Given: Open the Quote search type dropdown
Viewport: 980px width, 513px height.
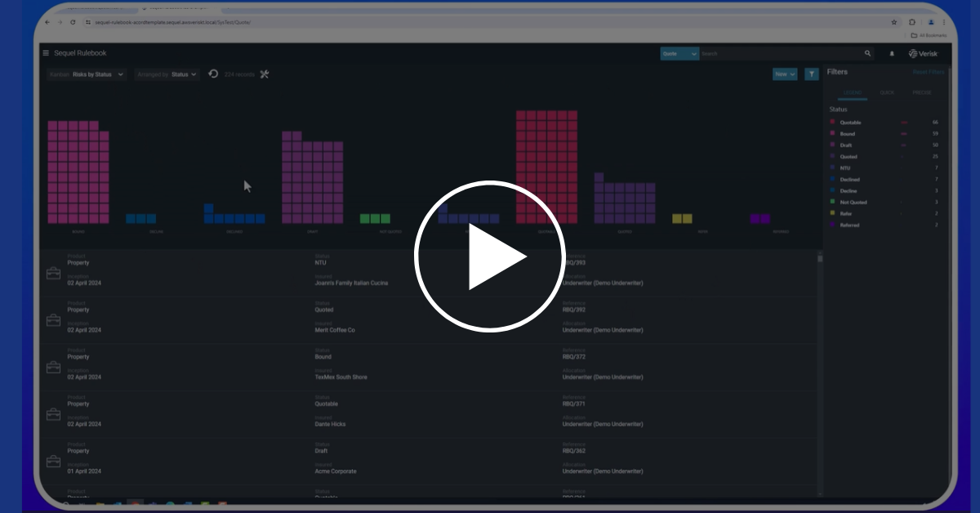Looking at the screenshot, I should 679,54.
